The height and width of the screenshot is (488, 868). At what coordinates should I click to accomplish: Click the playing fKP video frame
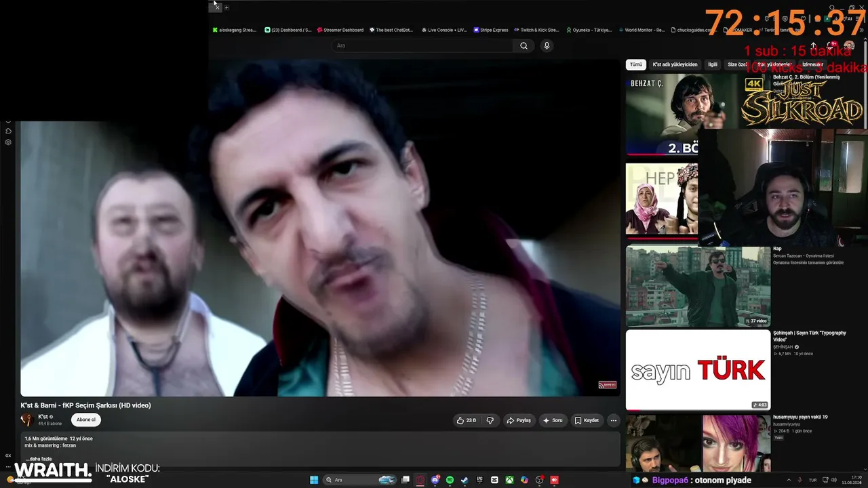[x=320, y=228]
